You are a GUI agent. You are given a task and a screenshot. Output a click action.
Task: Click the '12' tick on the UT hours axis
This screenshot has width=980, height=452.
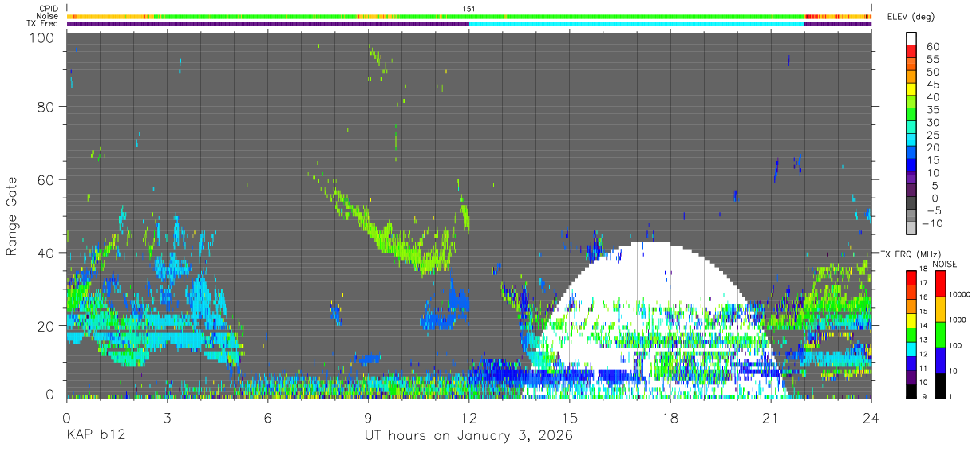(468, 418)
